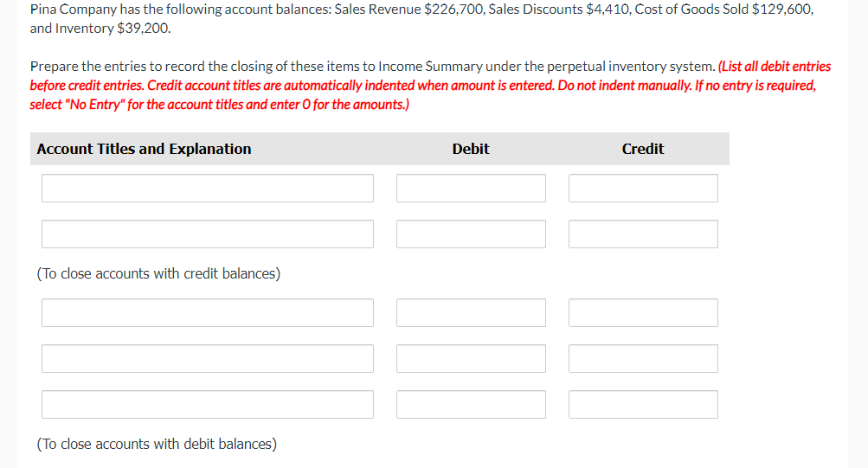Click the red 'List all debit entries' instruction
868x468 pixels.
[775, 67]
